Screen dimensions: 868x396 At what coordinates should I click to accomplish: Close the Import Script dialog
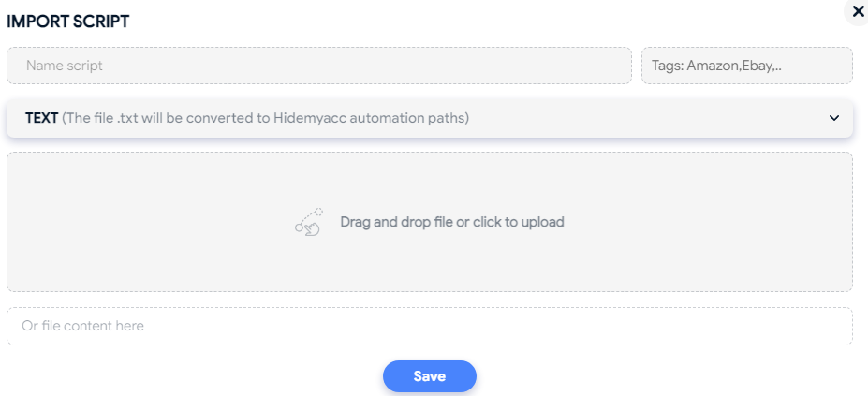click(x=858, y=10)
